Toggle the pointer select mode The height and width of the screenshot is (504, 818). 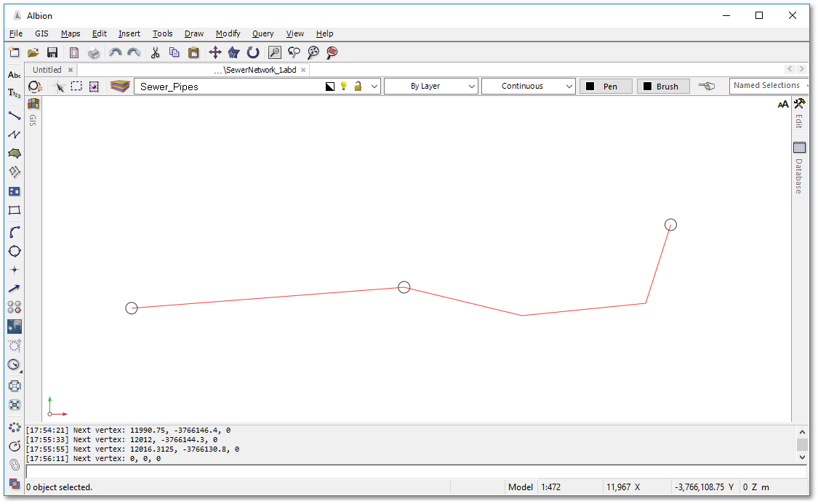coord(60,87)
